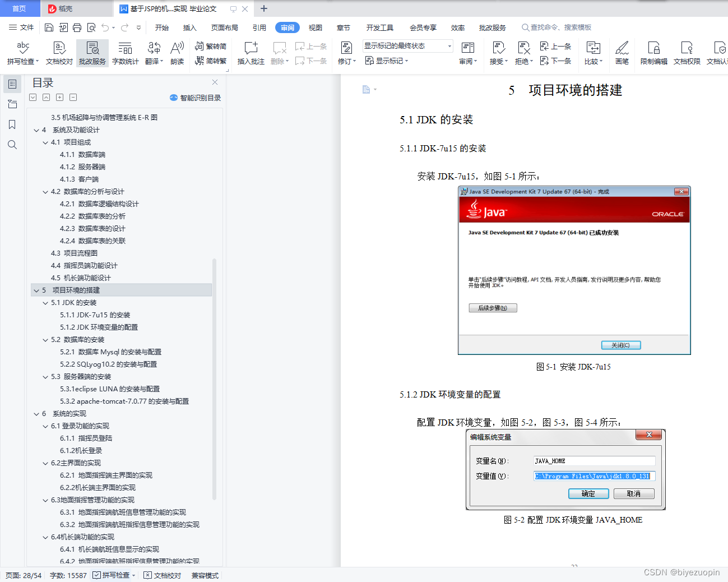Open the 批改服务 tool in ribbon
The image size is (728, 582).
[x=92, y=53]
